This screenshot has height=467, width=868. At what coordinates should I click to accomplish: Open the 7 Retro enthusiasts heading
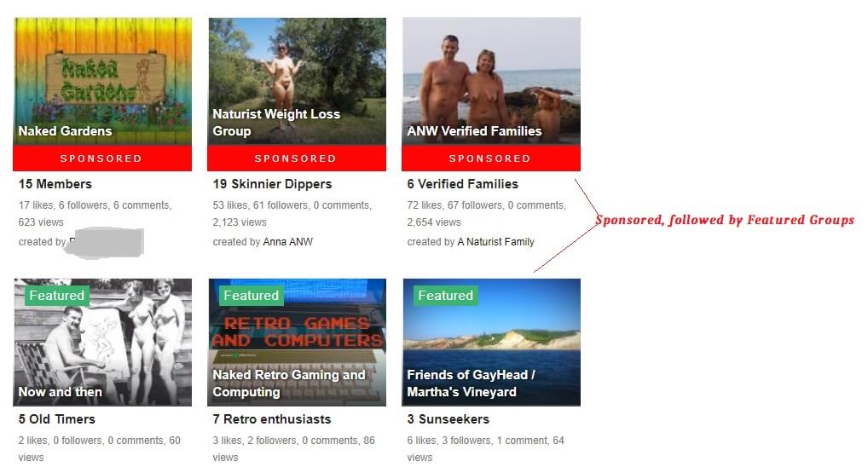pos(272,419)
